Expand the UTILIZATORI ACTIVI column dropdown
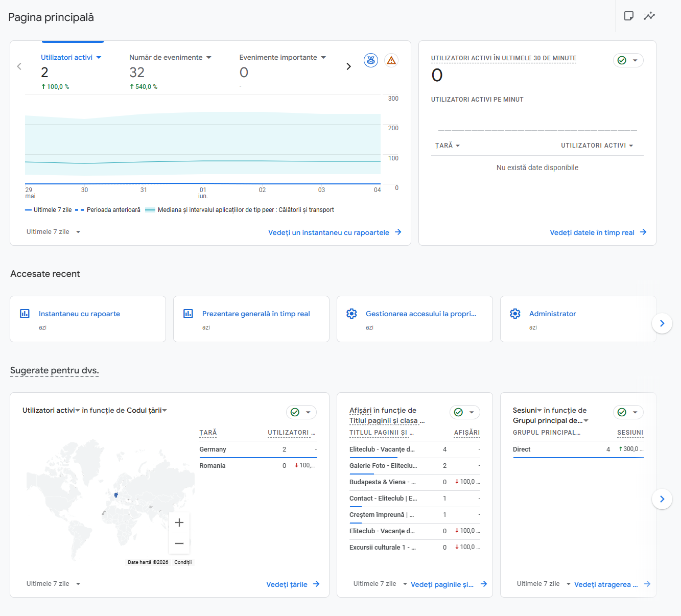 597,146
